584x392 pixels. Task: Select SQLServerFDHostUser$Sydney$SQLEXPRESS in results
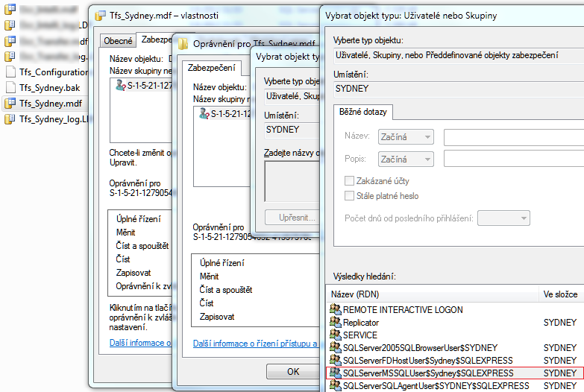point(455,361)
